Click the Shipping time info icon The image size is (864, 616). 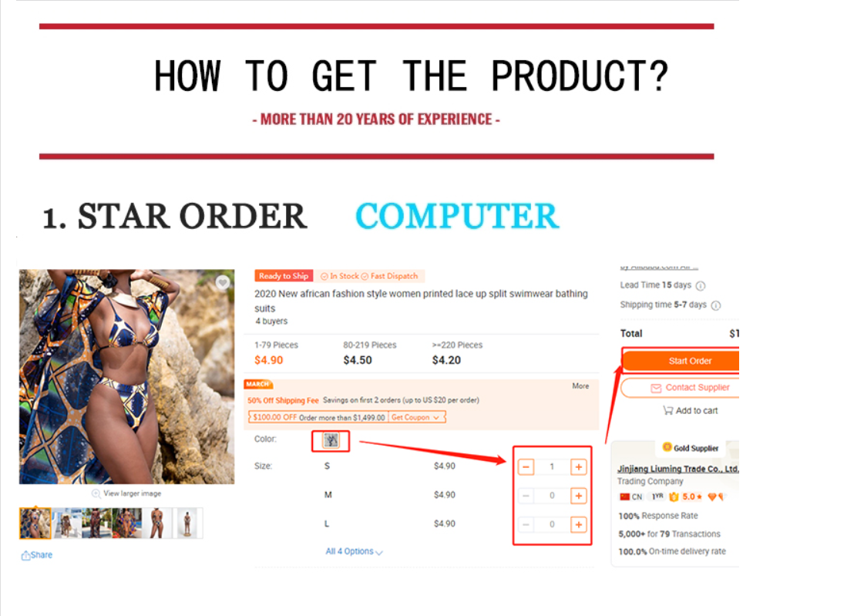tap(716, 305)
